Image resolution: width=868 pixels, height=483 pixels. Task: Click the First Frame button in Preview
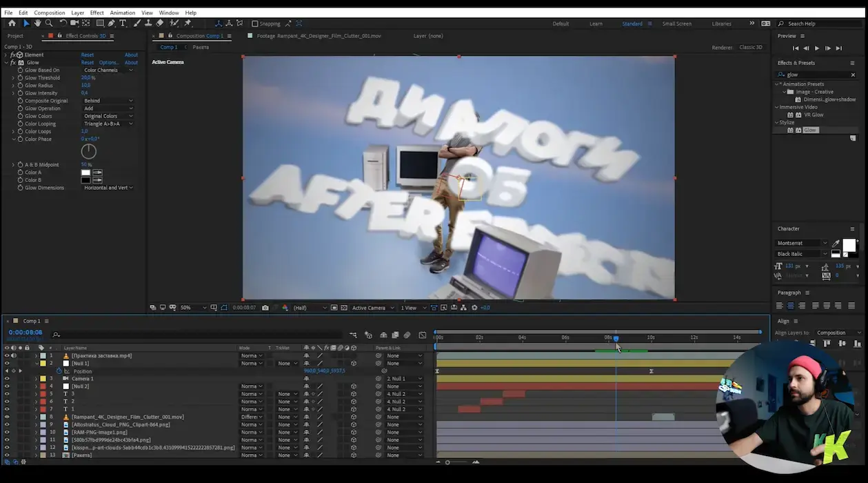point(795,48)
